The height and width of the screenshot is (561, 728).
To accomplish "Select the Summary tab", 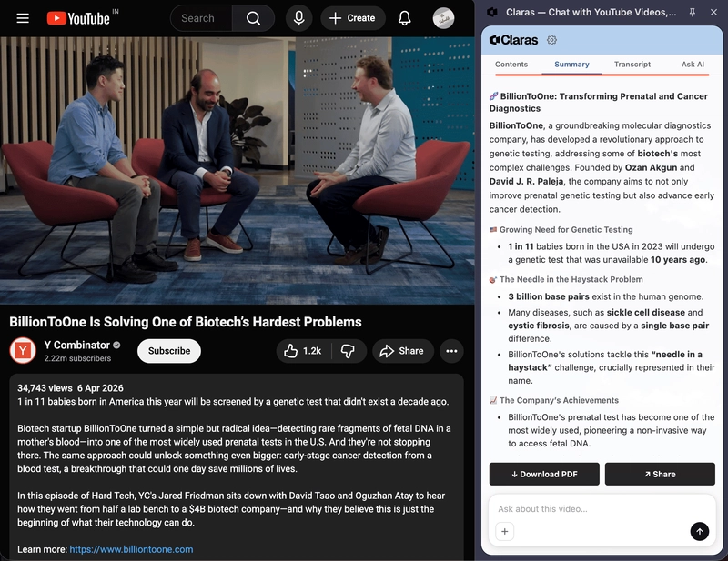I will click(571, 64).
